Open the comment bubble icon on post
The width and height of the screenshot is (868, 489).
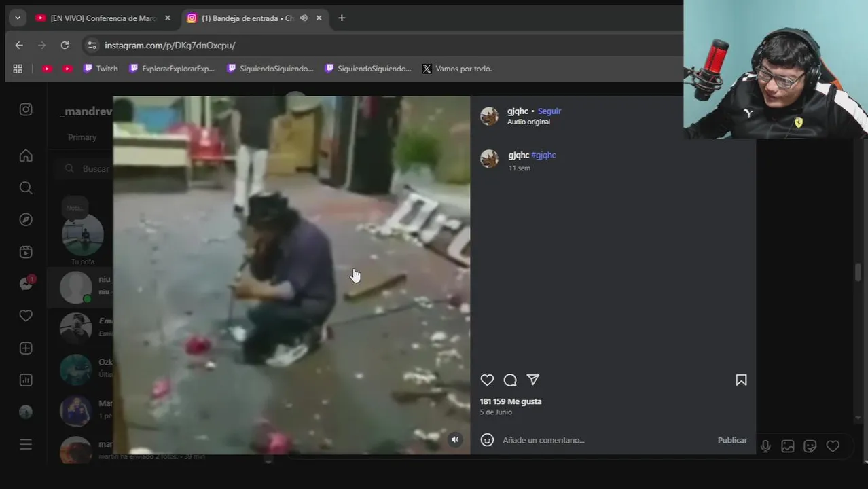coord(510,380)
